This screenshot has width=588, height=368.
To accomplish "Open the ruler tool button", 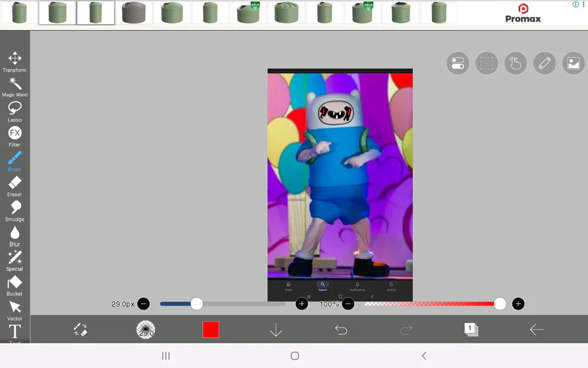I will pyautogui.click(x=544, y=63).
